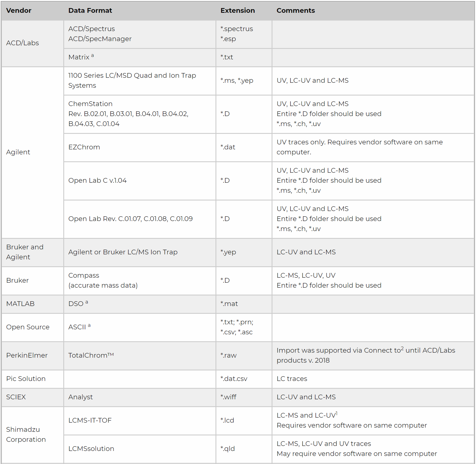Select Agilent or Bruker LC/MS Ion Trap
Image resolution: width=476 pixels, height=464 pixels.
pyautogui.click(x=123, y=252)
